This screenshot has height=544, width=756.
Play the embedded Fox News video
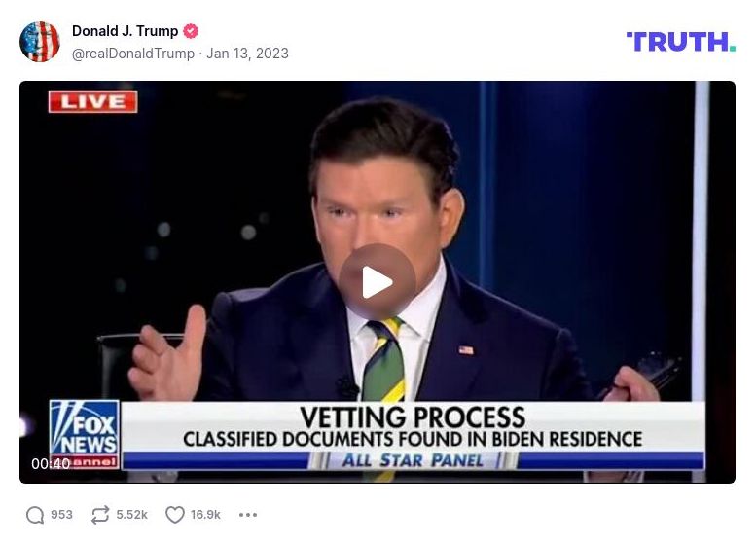(x=378, y=282)
